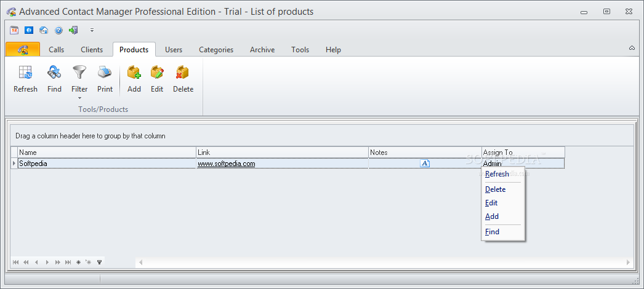Screen dimensions: 644x289
Task: Click the Delete product ribbon icon
Action: 182,73
